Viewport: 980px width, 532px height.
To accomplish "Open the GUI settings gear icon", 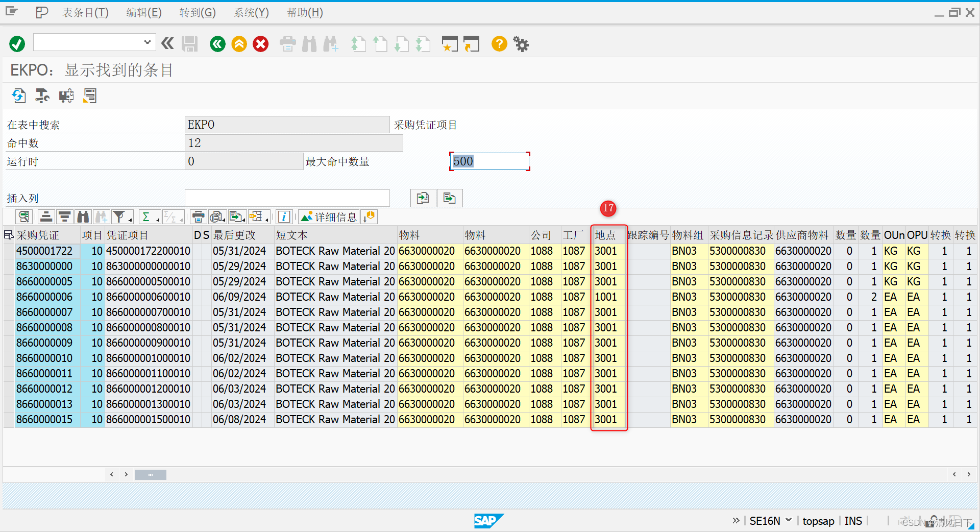I will pyautogui.click(x=521, y=44).
